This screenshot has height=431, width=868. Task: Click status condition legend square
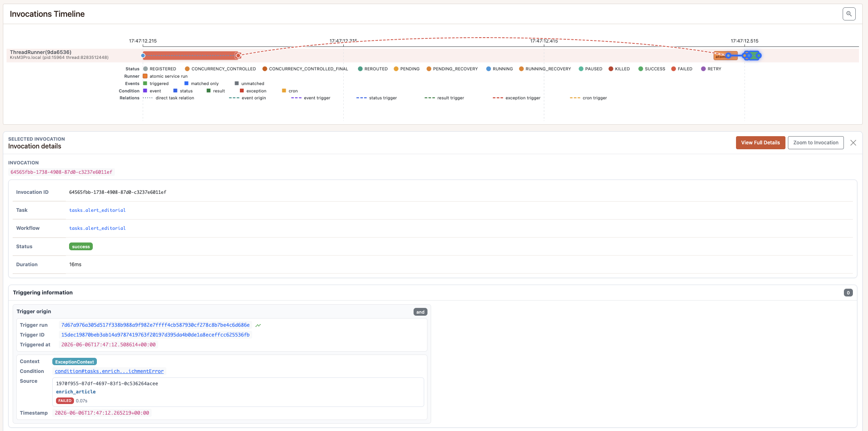175,91
